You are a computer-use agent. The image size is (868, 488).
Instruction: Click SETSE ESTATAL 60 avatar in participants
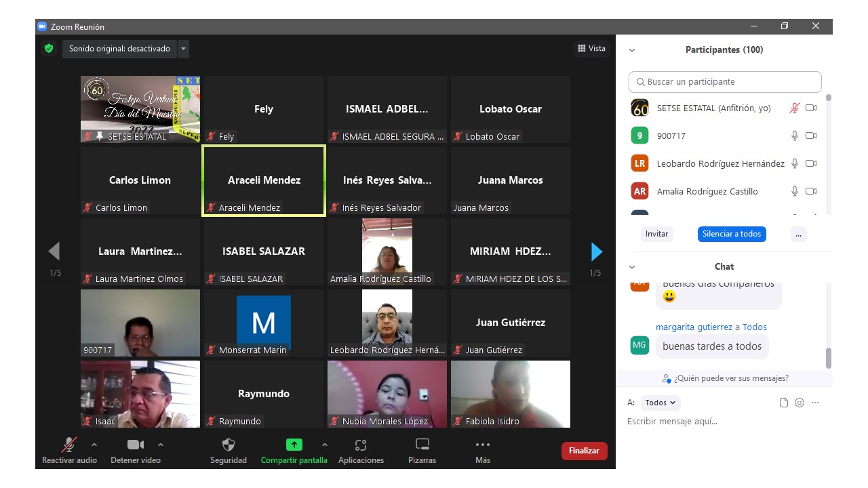pyautogui.click(x=639, y=108)
